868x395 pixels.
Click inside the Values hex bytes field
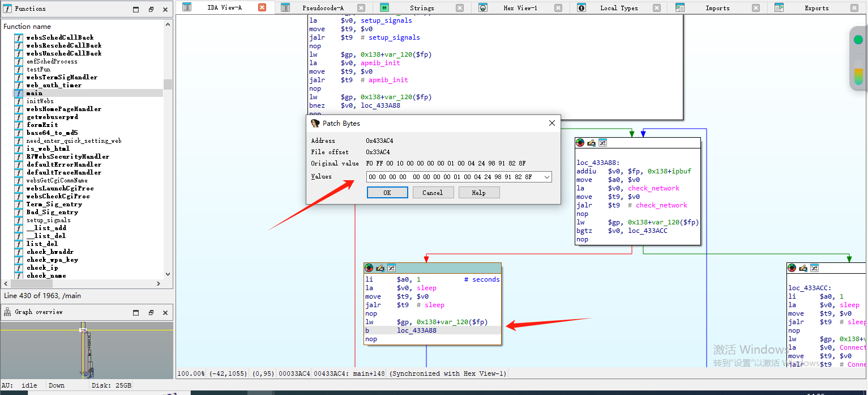coord(454,177)
